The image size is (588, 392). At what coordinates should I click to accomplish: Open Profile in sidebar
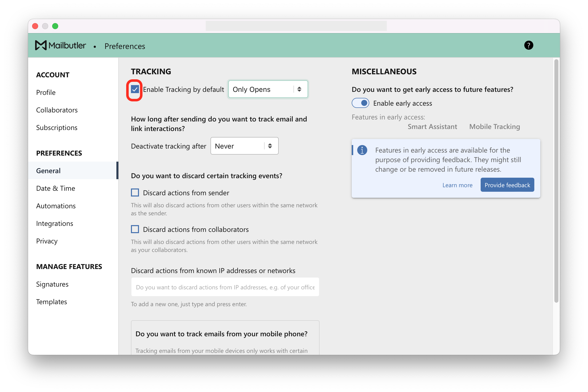[46, 92]
